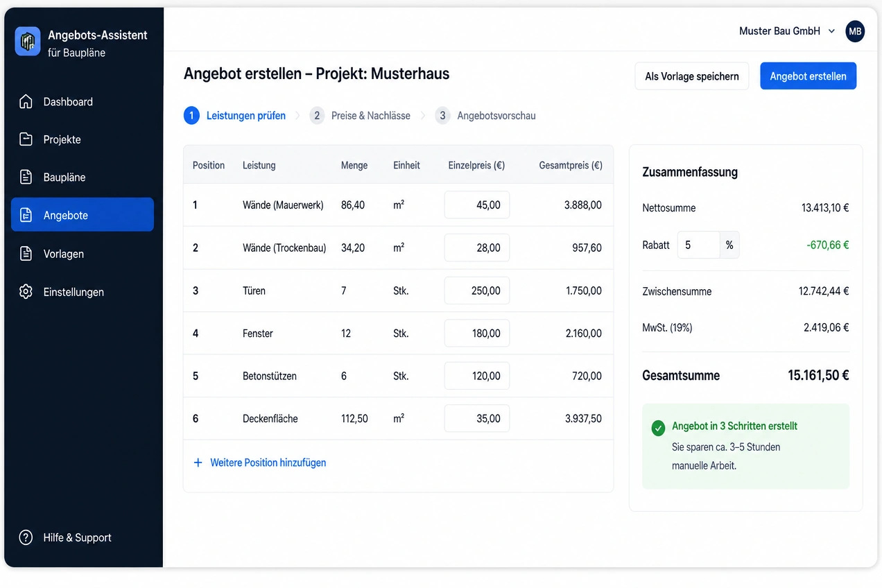Screen dimensions: 882x588
Task: Open the Dashboard menu item
Action: pyautogui.click(x=83, y=102)
